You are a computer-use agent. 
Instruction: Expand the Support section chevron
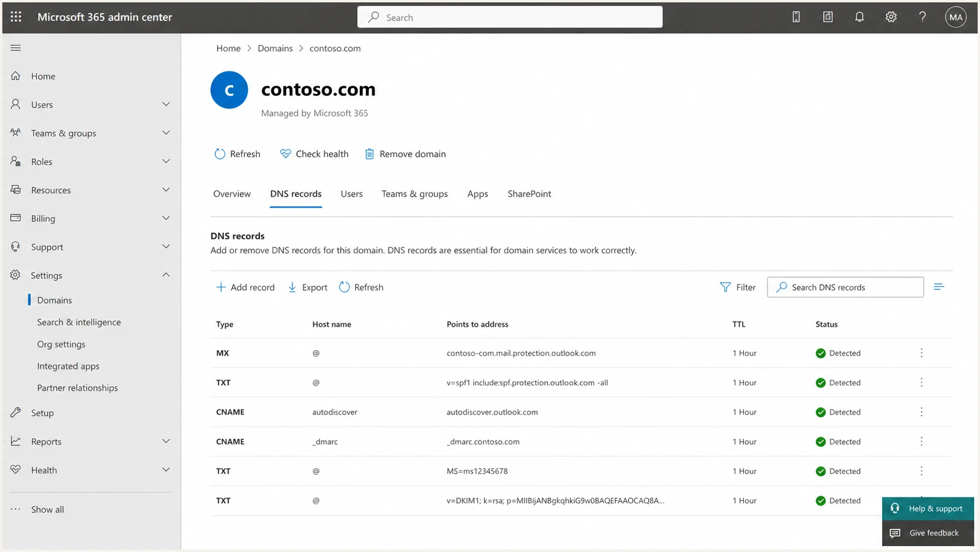[166, 246]
